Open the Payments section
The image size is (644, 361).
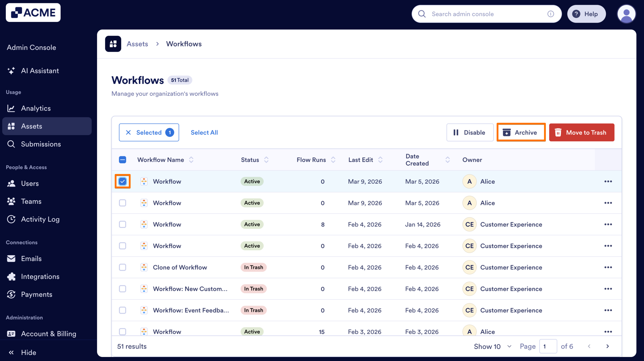coord(36,294)
